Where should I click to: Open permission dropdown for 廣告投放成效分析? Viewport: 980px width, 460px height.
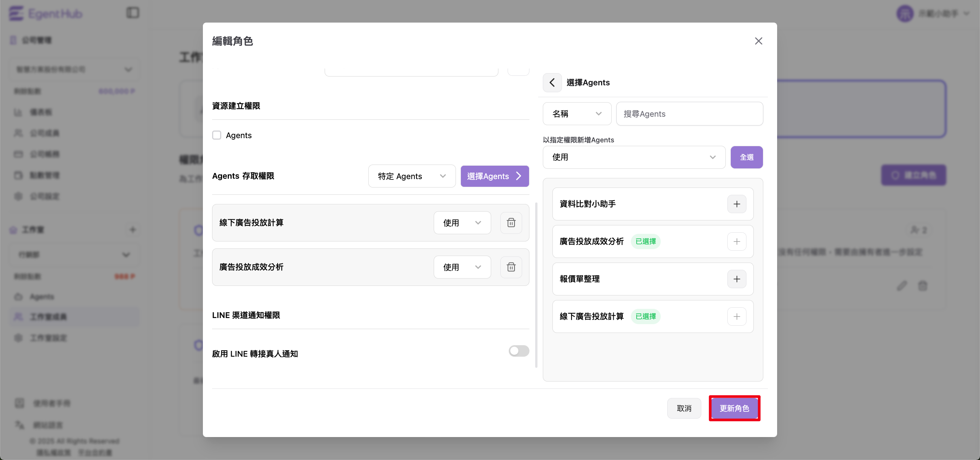[x=462, y=267]
